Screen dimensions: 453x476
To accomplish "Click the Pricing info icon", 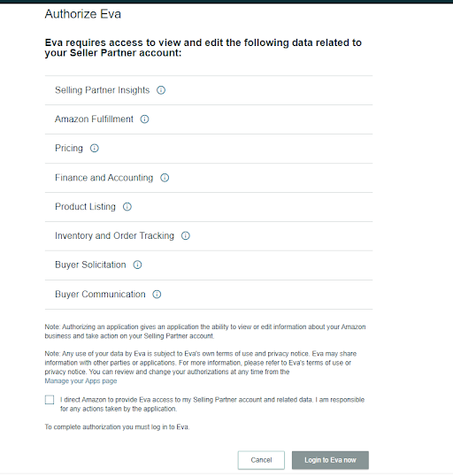I will (95, 148).
